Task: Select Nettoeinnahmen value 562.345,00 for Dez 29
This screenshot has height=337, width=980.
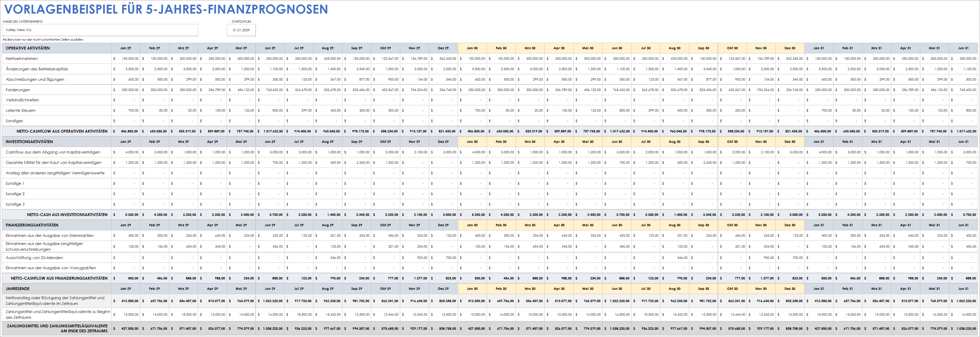Action: pos(443,59)
